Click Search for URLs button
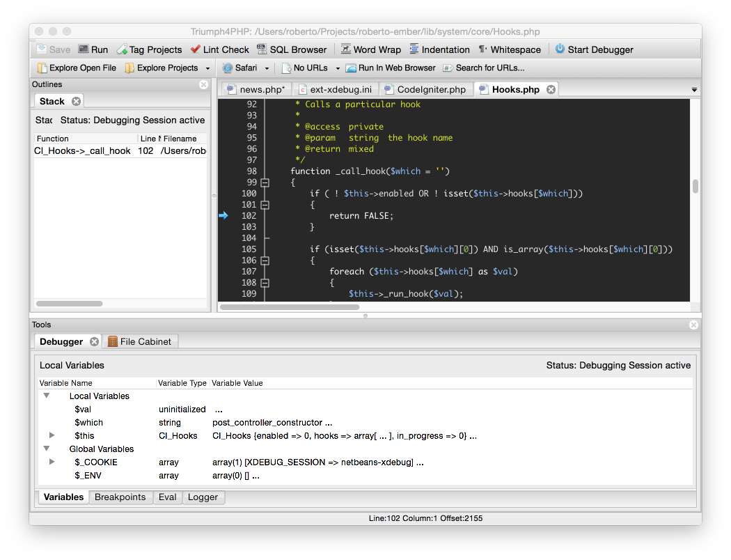Screen dimensions: 731x560 click(x=484, y=68)
